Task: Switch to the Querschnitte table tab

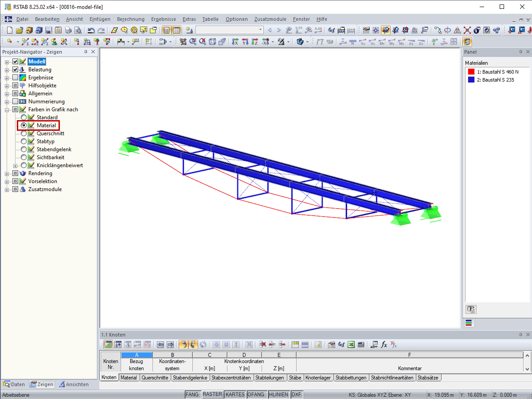Action: 155,378
